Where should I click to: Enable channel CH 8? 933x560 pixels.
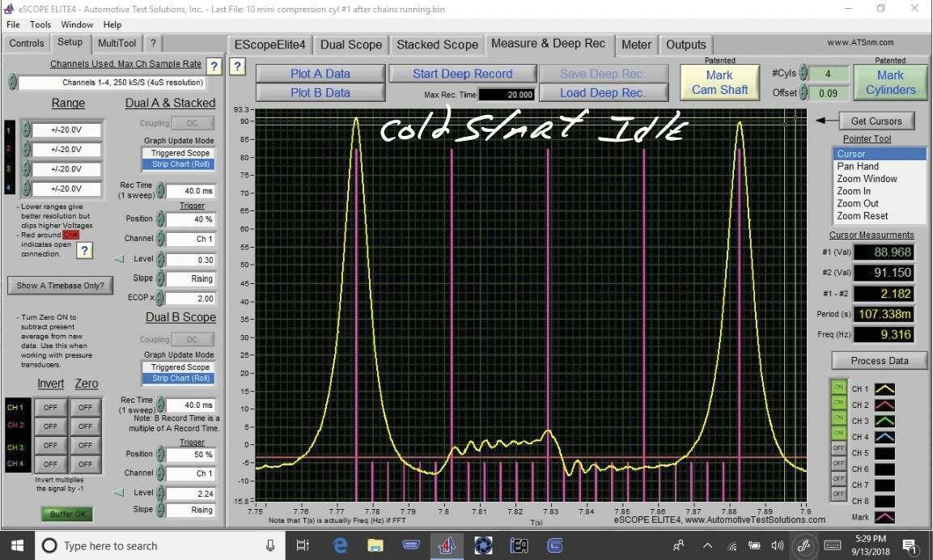838,494
